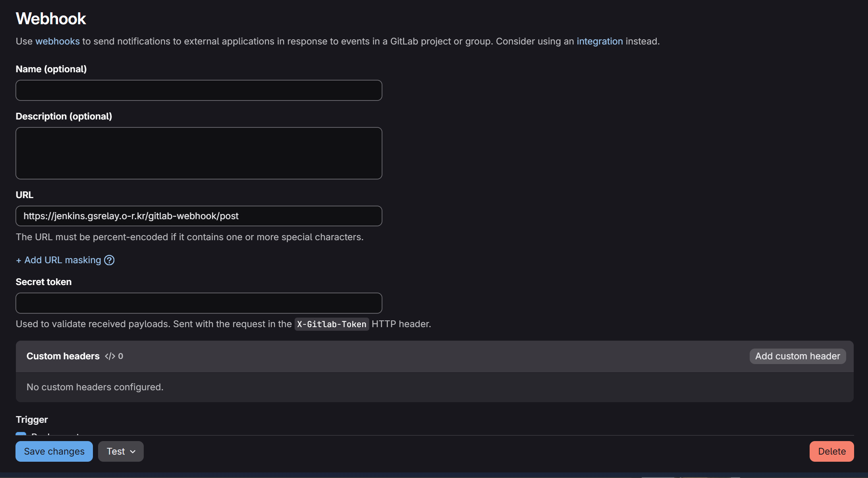Click the X-Gitlab-Token code label
Viewport: 868px width, 478px height.
click(331, 324)
